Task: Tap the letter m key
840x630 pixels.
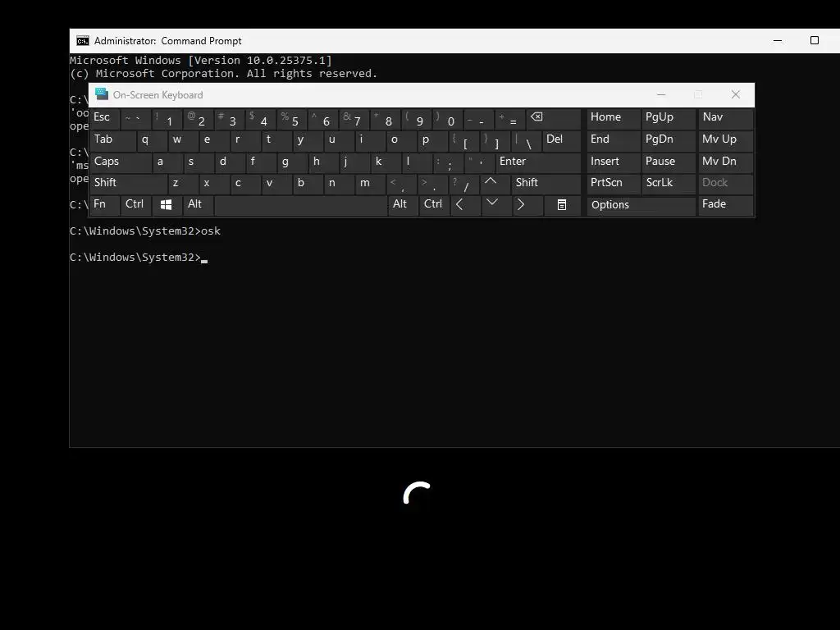Action: click(x=370, y=184)
